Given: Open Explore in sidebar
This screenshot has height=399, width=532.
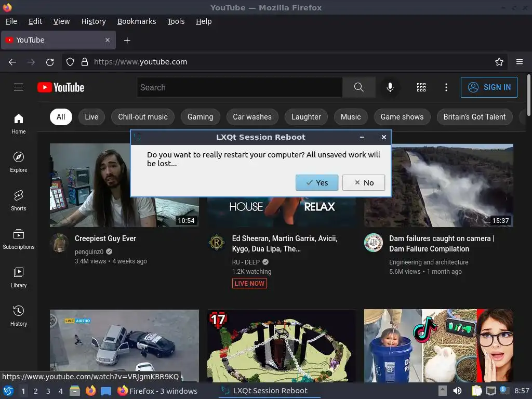Looking at the screenshot, I should [x=19, y=162].
